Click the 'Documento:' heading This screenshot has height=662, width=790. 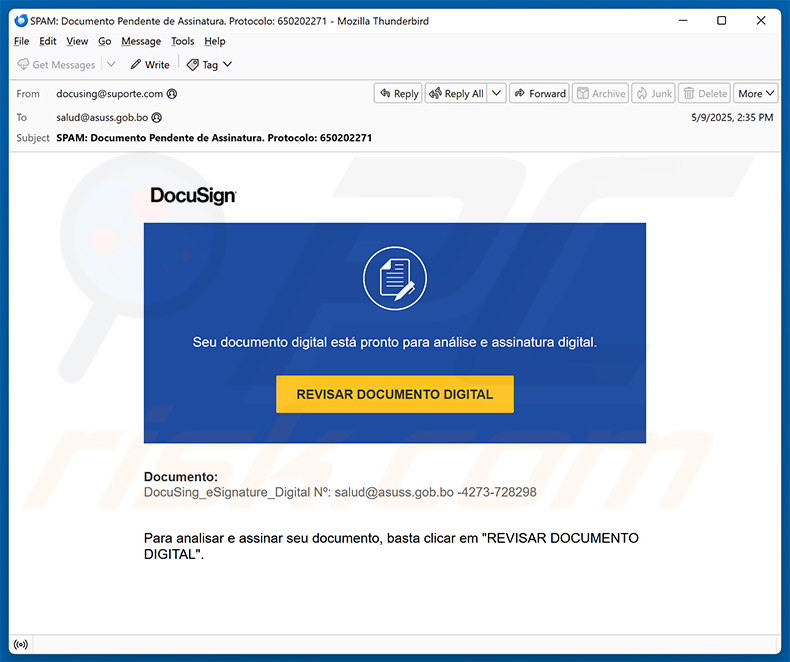click(181, 477)
